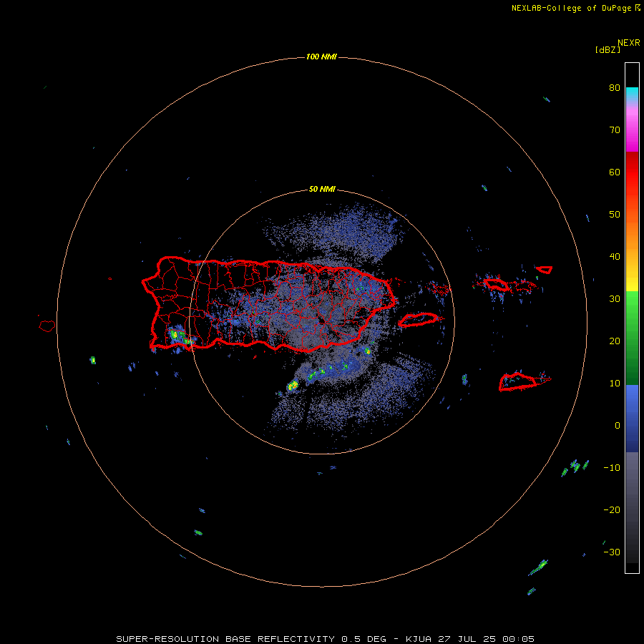
Task: Click the St. Croix island outline
Action: tap(517, 381)
